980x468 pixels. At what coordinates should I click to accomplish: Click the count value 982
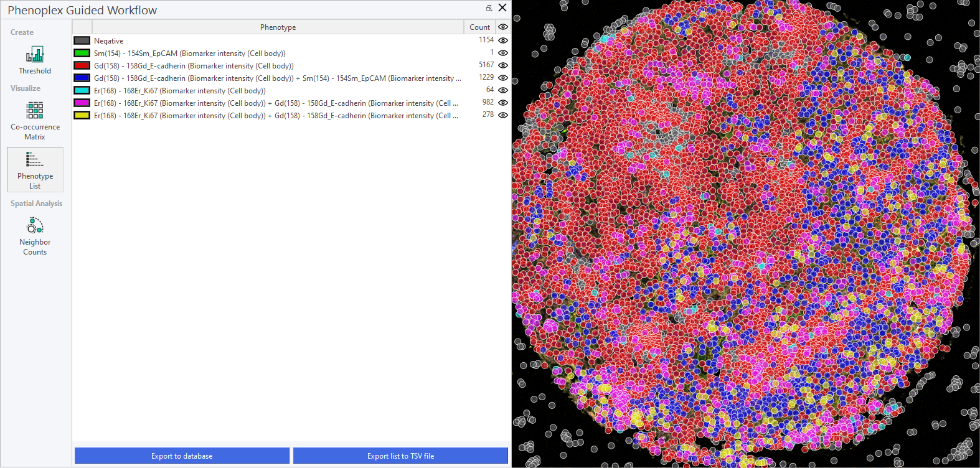click(x=488, y=102)
